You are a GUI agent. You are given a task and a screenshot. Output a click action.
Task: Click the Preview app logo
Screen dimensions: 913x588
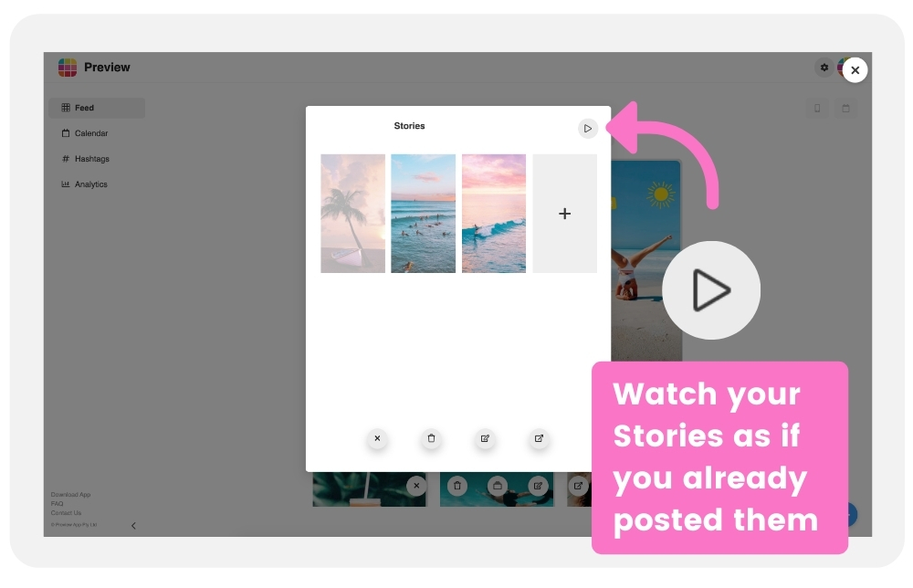[68, 67]
